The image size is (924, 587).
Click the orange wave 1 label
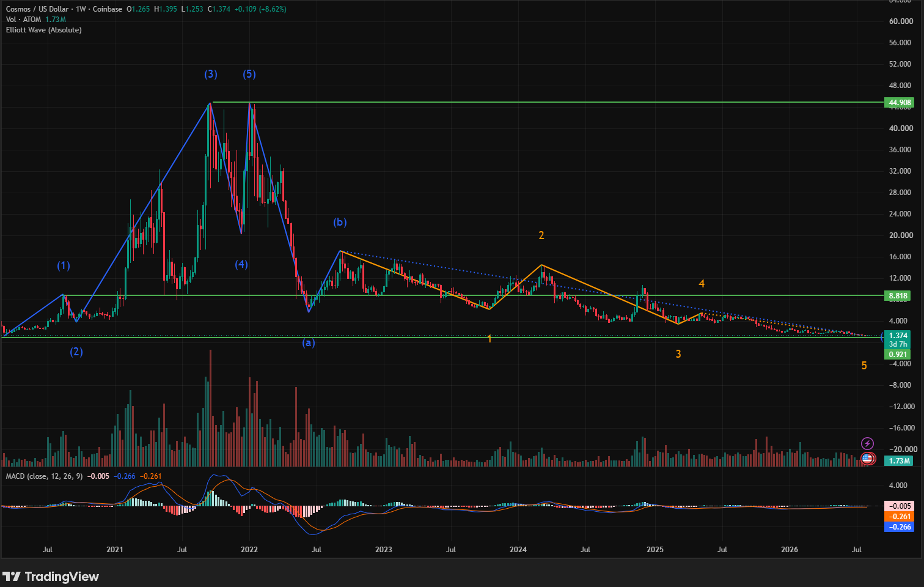coord(490,339)
